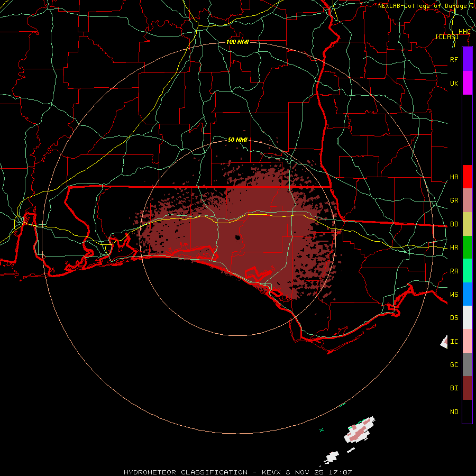The height and width of the screenshot is (476, 476).
Task: Click the black radar site dot in echo
Action: (x=237, y=237)
